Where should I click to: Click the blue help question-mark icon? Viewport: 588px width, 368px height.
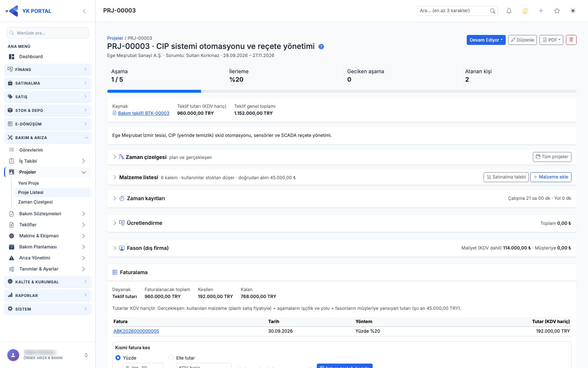[321, 47]
